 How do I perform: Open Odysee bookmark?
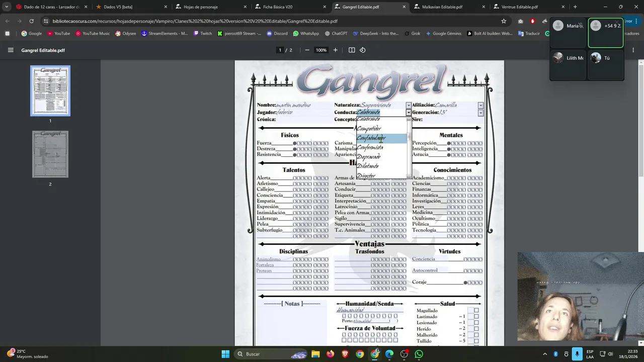tap(125, 34)
